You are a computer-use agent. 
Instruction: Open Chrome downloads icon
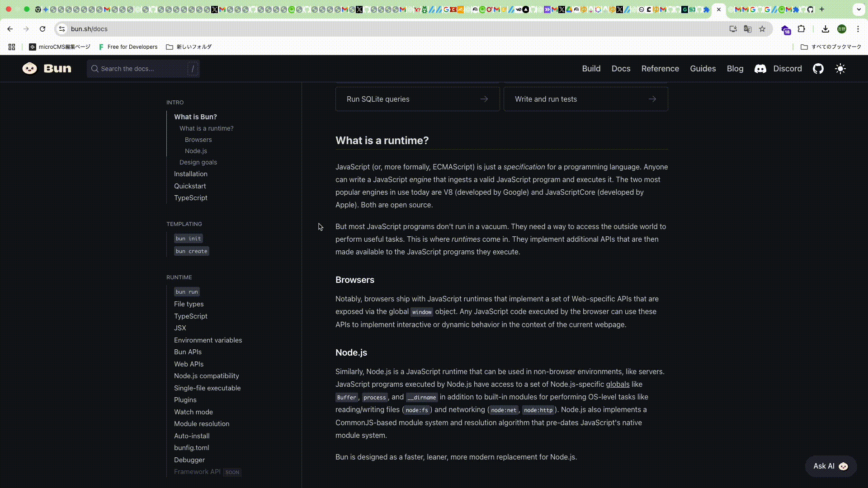click(826, 29)
